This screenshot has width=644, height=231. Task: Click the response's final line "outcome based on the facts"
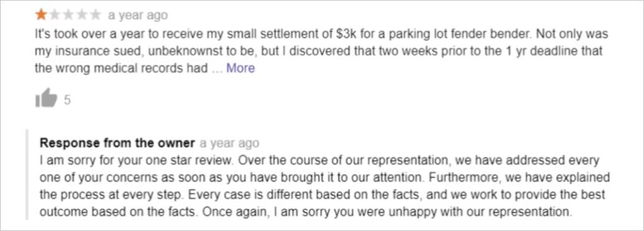[x=306, y=212]
